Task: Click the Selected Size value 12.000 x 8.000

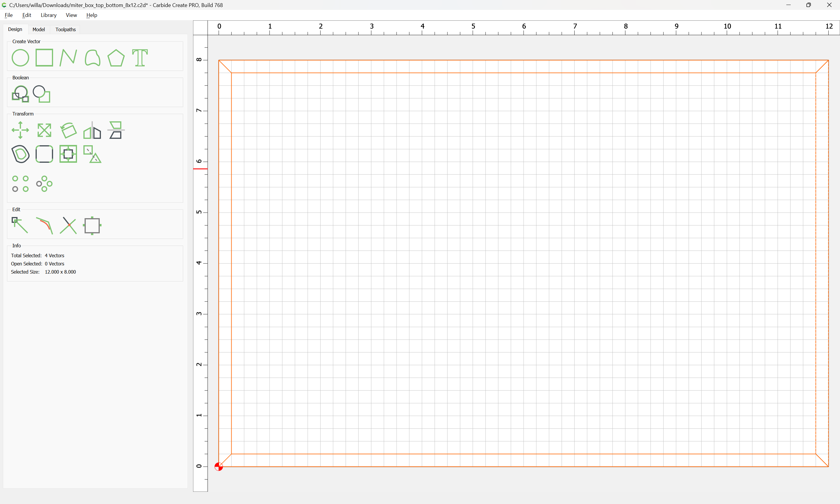Action: tap(60, 272)
